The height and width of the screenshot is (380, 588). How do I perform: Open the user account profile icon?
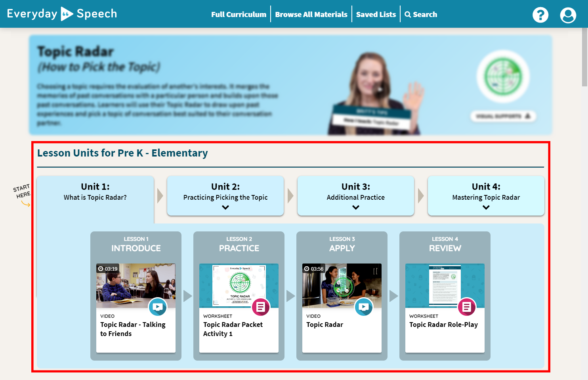point(568,15)
